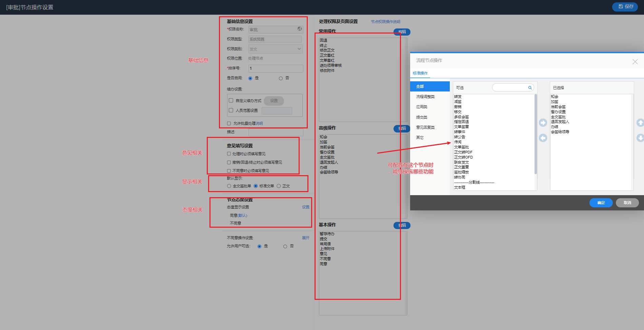This screenshot has width=644, height=330.
Task: Click the 可选 list vertical scrollbar
Action: pos(536,136)
